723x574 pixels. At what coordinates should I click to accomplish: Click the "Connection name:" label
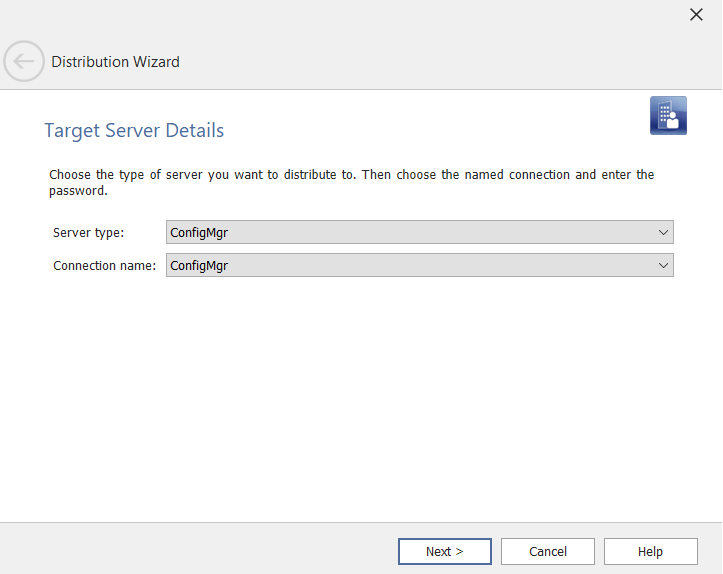click(x=104, y=266)
